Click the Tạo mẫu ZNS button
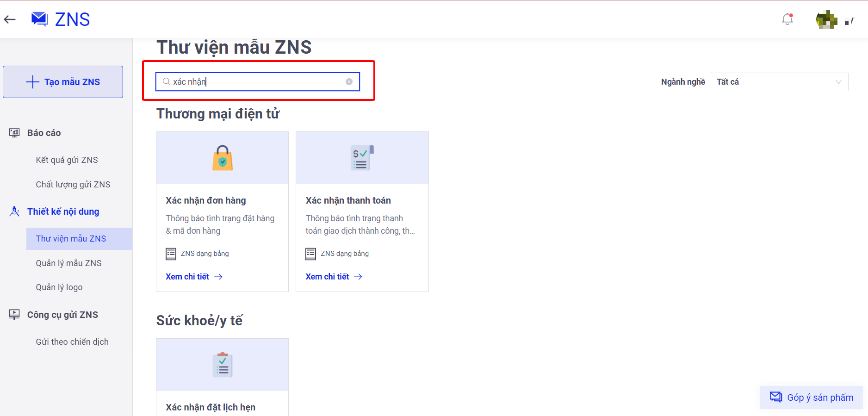This screenshot has height=416, width=868. pos(63,82)
